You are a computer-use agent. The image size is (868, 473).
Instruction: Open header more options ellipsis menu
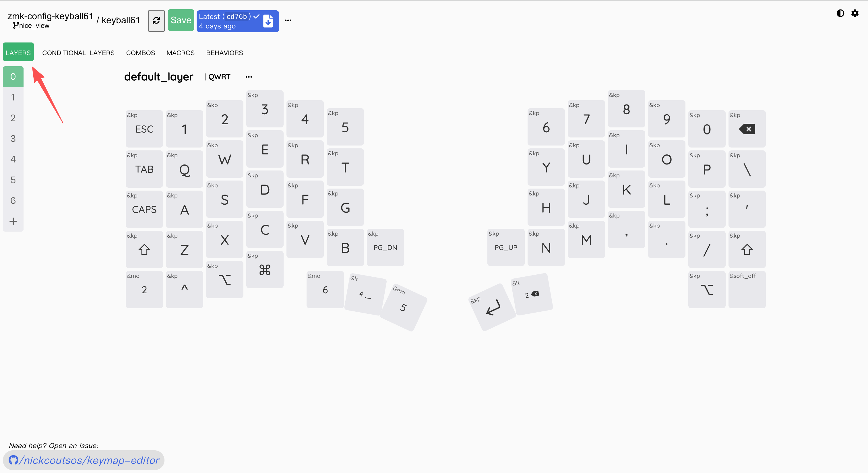[x=288, y=21]
